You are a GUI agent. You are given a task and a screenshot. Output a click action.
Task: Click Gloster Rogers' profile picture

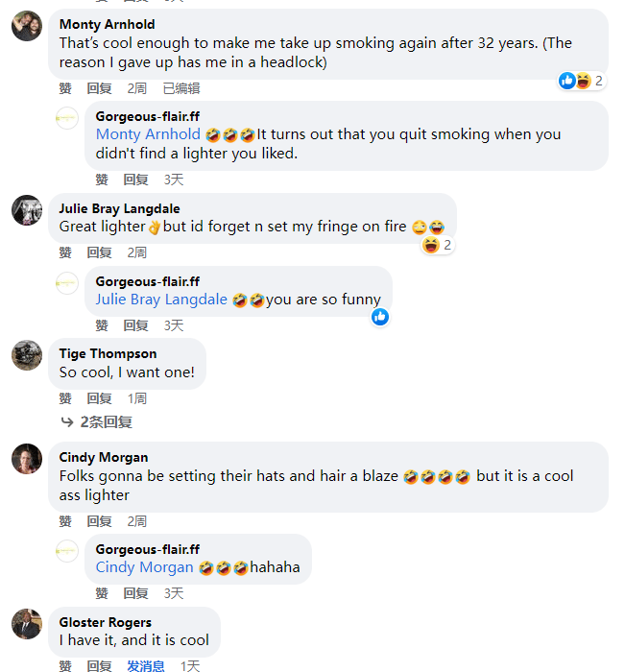[27, 624]
